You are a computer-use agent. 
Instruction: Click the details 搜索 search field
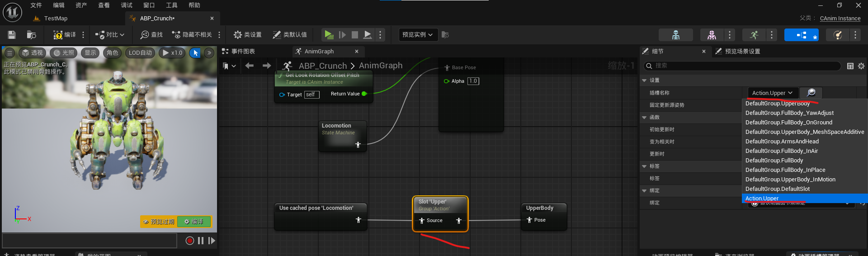click(x=741, y=66)
